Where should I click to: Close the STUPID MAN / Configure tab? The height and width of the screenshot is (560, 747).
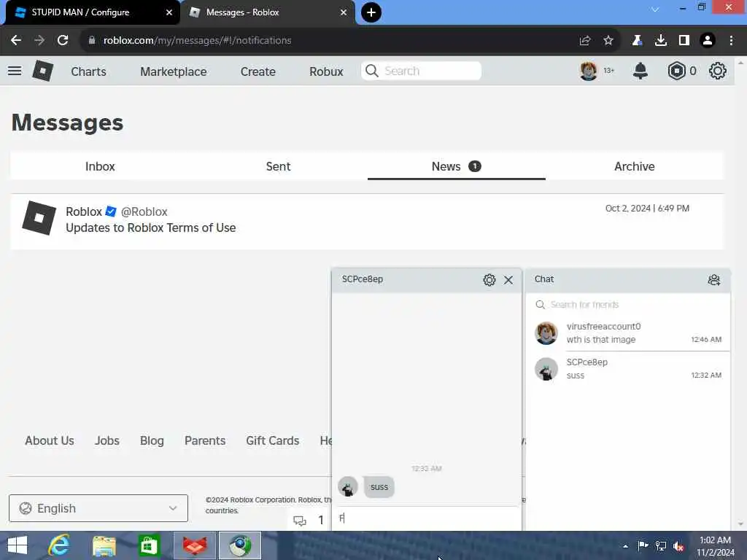169,12
